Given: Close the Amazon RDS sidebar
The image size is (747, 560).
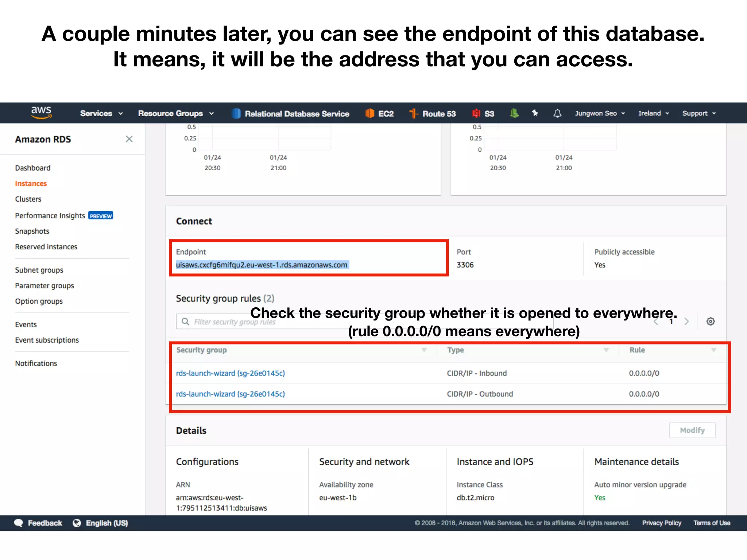Looking at the screenshot, I should click(x=129, y=139).
